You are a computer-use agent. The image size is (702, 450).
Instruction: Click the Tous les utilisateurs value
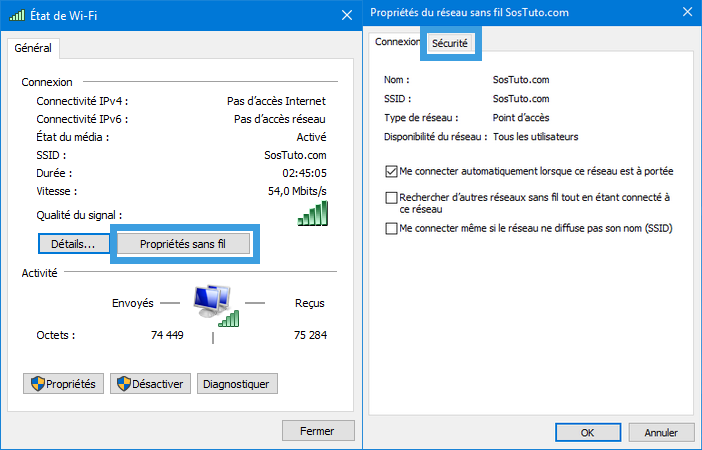click(535, 137)
